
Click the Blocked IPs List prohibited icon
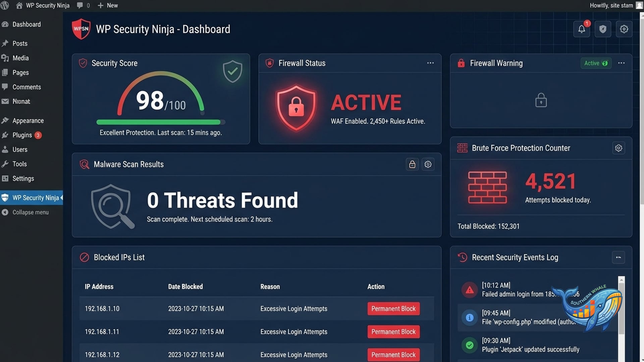84,257
